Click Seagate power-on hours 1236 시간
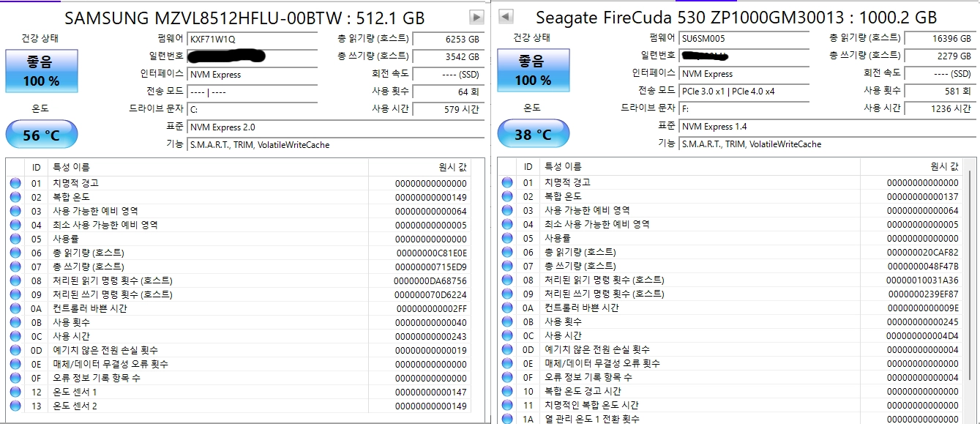 (x=940, y=109)
